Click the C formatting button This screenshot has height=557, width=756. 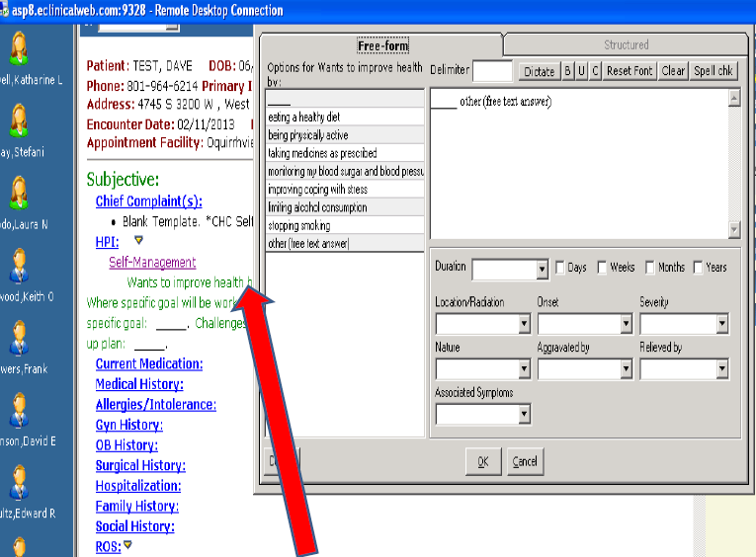coord(595,71)
